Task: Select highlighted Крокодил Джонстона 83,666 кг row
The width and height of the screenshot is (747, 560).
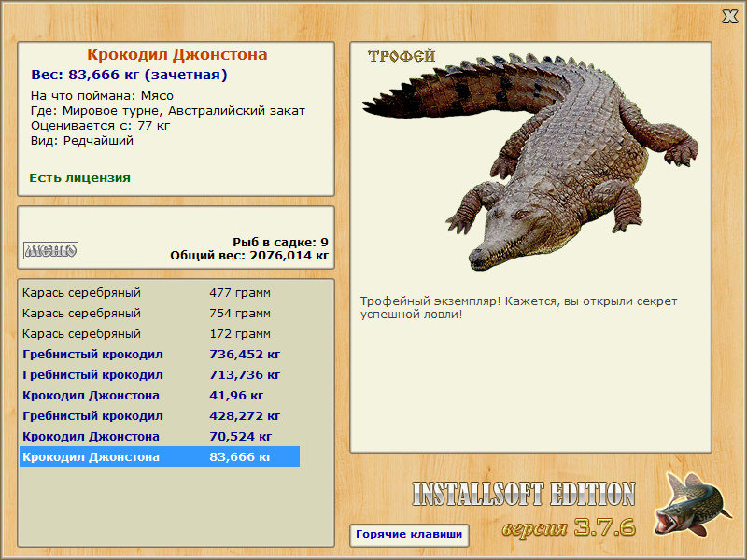Action: click(x=160, y=456)
